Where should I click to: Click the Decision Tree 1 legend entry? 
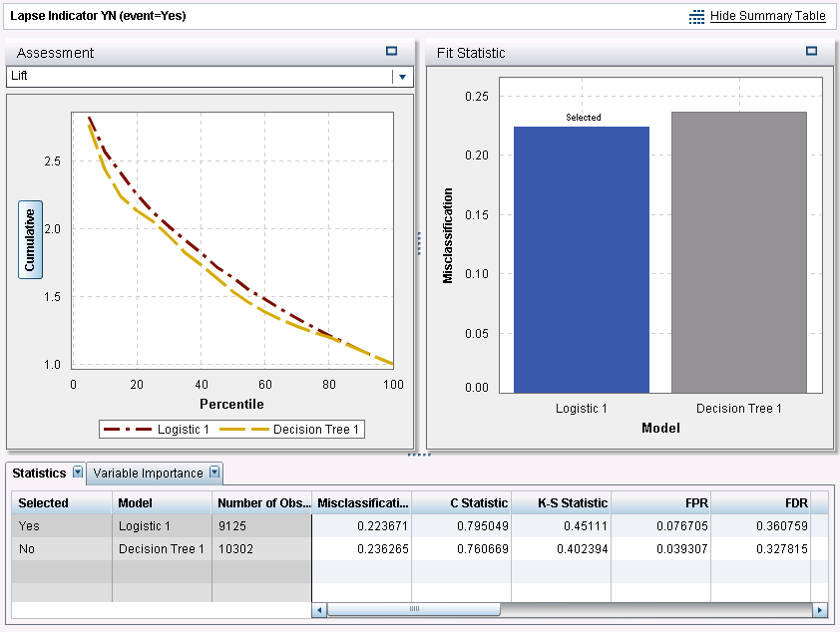click(289, 430)
